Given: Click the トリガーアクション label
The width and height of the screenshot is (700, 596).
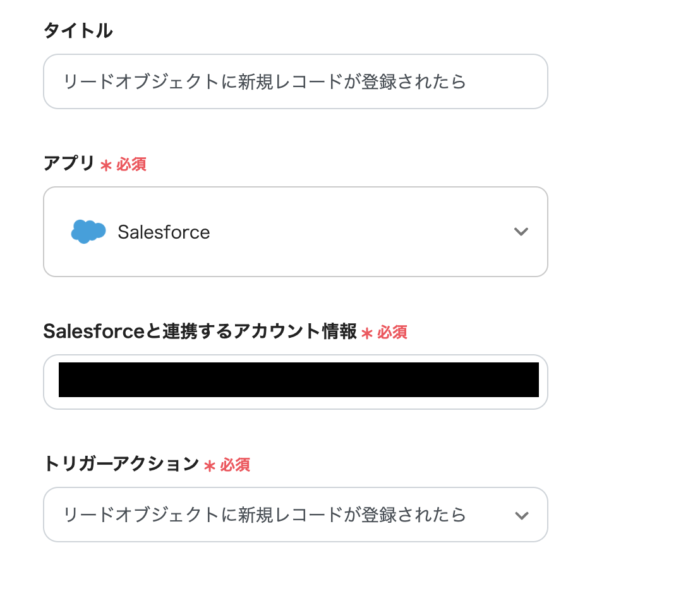Looking at the screenshot, I should click(121, 464).
